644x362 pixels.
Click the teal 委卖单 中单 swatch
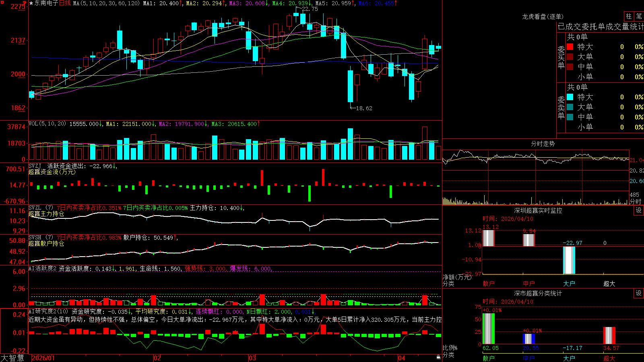[x=570, y=117]
